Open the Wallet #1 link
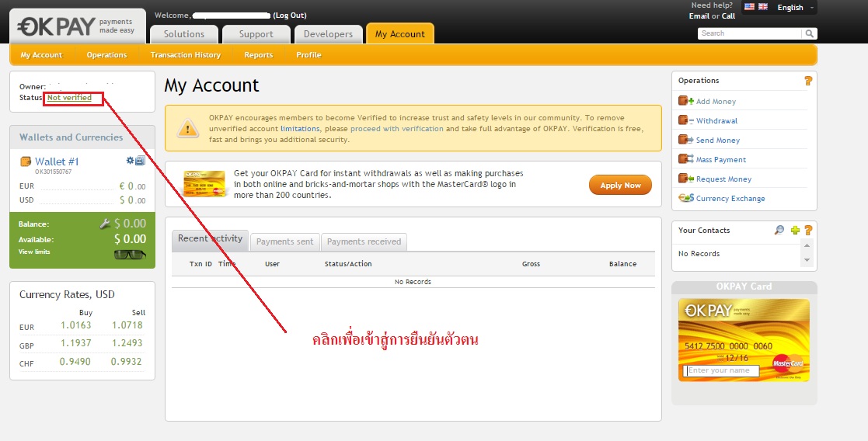The image size is (868, 441). click(57, 161)
